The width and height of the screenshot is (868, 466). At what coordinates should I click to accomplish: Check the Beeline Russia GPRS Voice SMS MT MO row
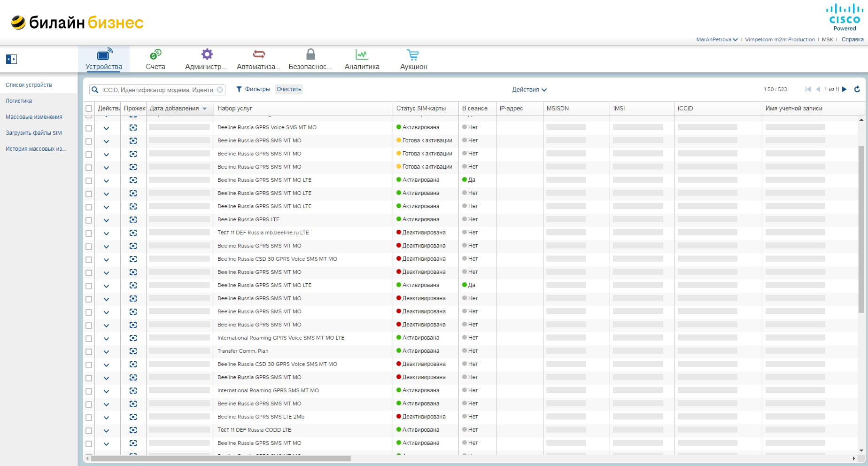click(89, 128)
